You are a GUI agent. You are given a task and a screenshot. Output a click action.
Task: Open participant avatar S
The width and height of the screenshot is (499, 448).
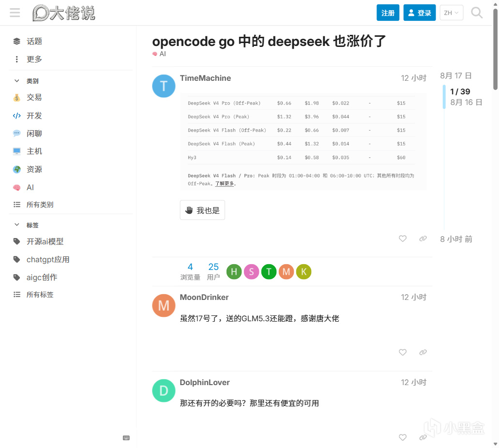251,272
